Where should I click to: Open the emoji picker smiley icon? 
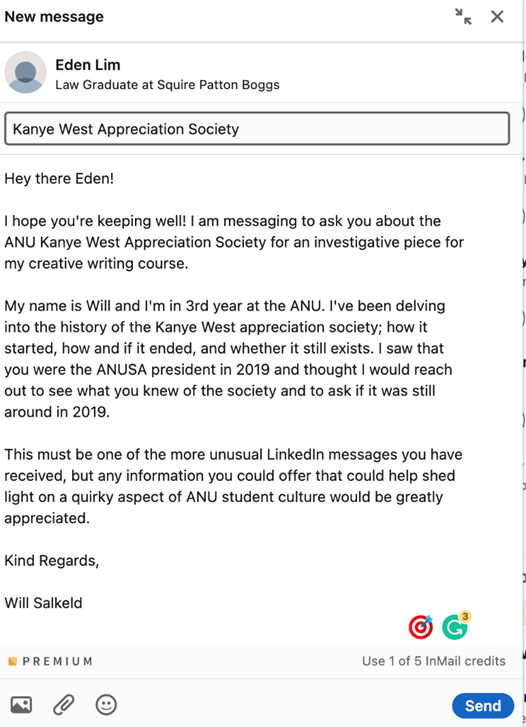coord(106,705)
